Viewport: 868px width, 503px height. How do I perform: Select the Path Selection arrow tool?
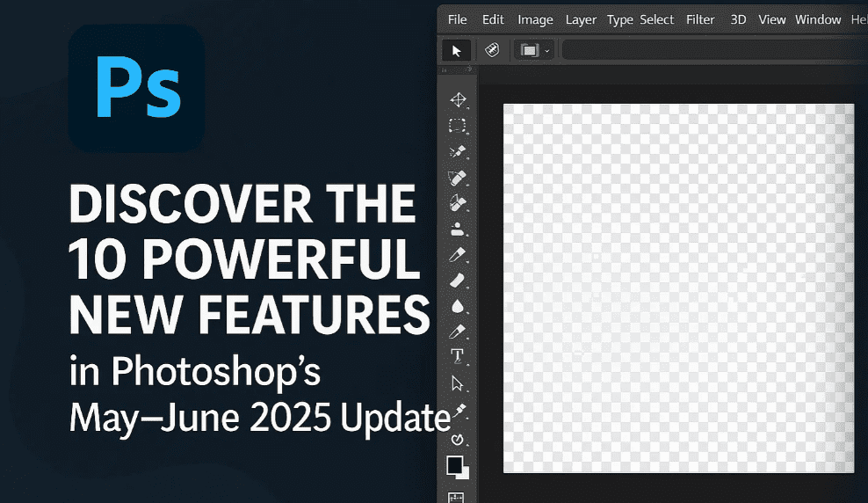coord(457,383)
